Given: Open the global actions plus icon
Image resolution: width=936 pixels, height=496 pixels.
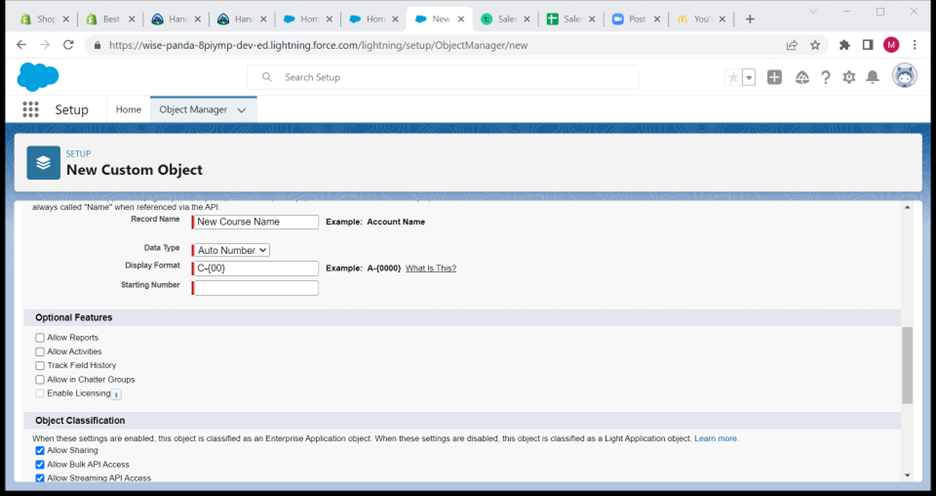Looking at the screenshot, I should (x=774, y=77).
